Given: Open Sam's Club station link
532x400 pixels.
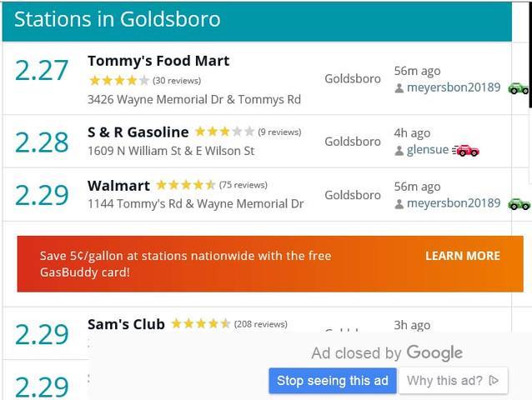Looking at the screenshot, I should pos(126,324).
